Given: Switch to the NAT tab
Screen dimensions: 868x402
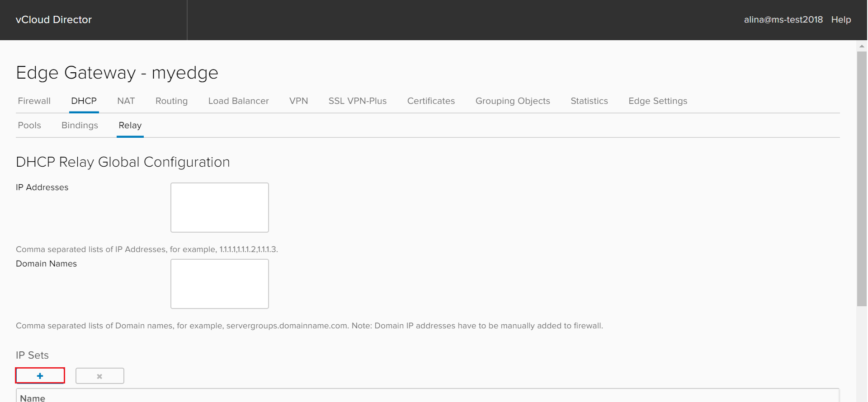Looking at the screenshot, I should pos(126,101).
